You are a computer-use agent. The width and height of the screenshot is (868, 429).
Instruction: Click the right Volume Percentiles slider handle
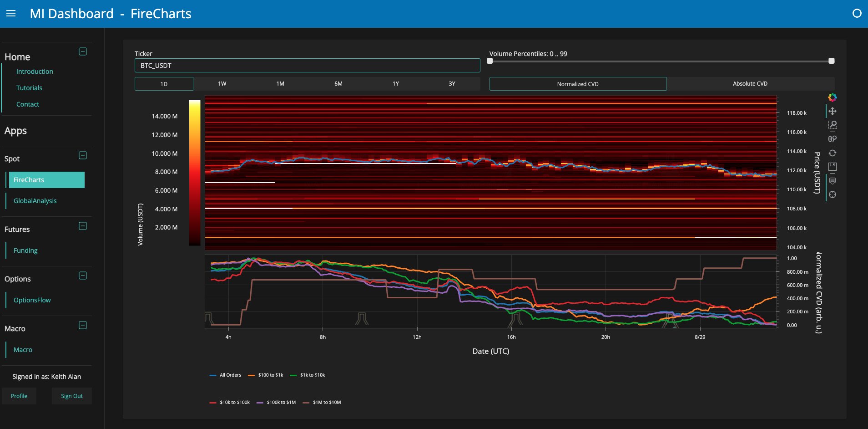831,61
